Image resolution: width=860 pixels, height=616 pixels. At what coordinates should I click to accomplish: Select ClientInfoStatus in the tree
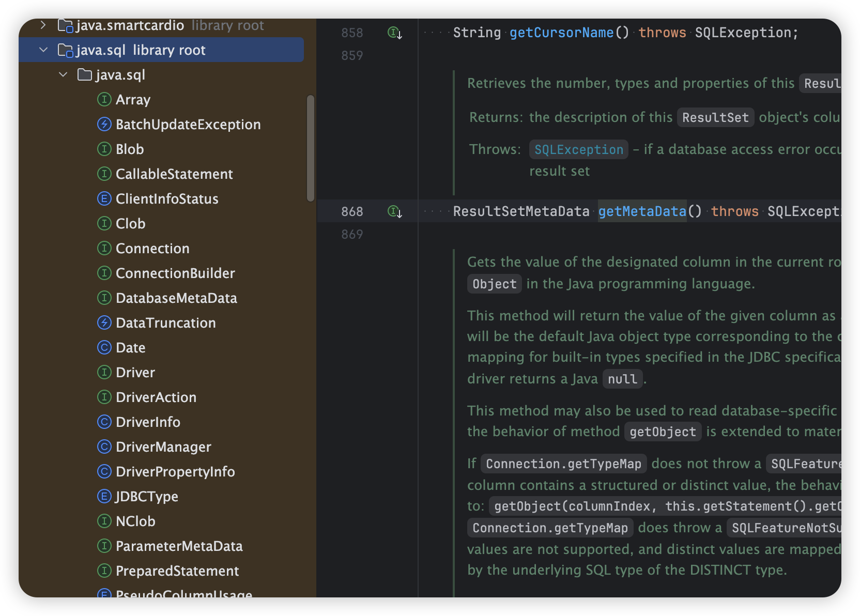point(167,199)
